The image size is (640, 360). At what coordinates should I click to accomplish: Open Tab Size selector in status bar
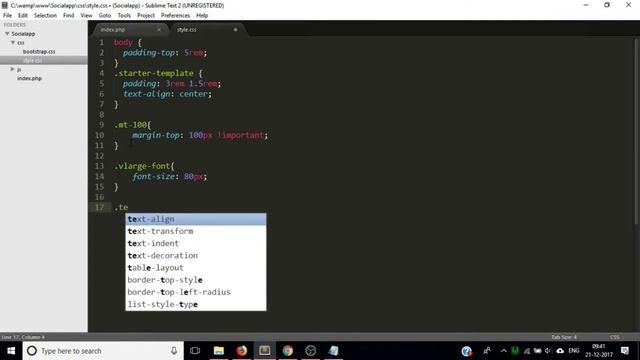564,337
